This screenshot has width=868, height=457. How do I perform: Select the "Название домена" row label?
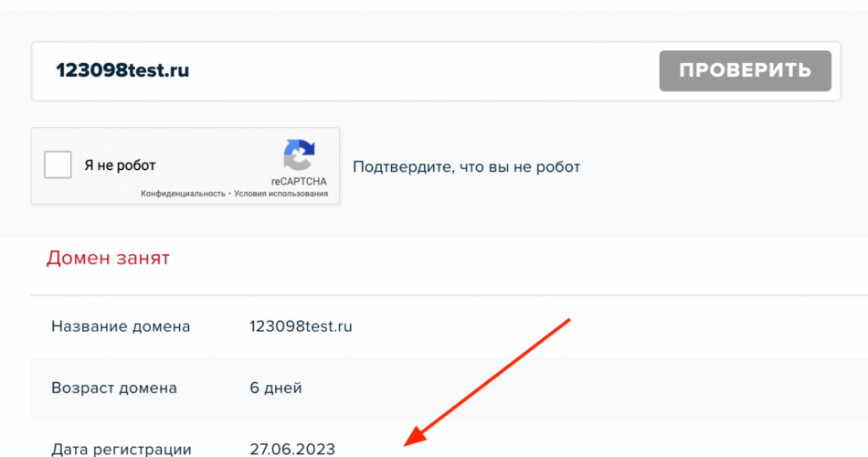[121, 326]
